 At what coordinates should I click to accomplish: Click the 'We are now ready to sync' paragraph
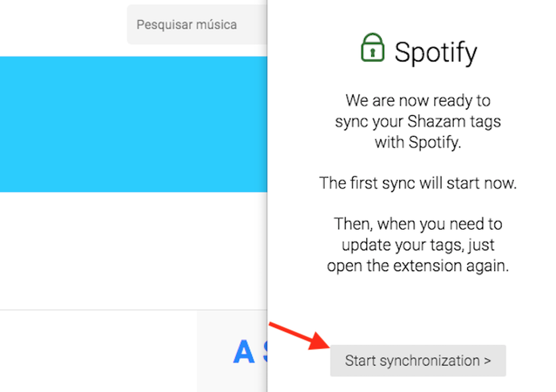coord(417,121)
